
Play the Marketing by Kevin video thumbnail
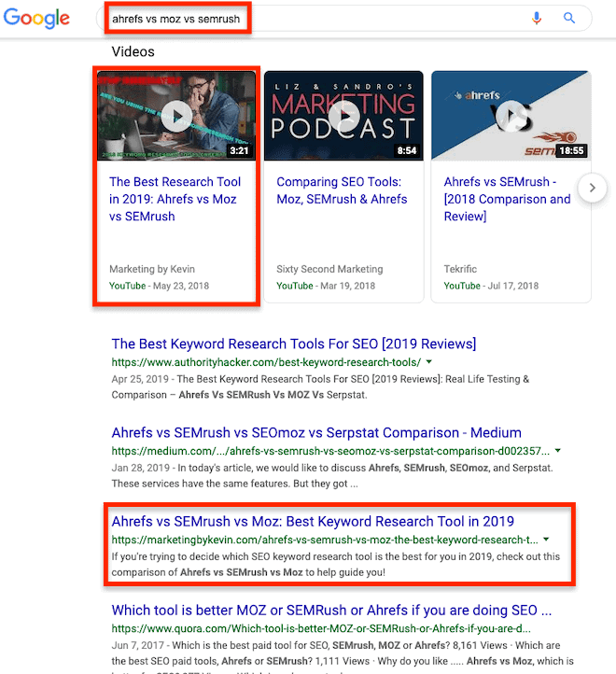point(176,116)
